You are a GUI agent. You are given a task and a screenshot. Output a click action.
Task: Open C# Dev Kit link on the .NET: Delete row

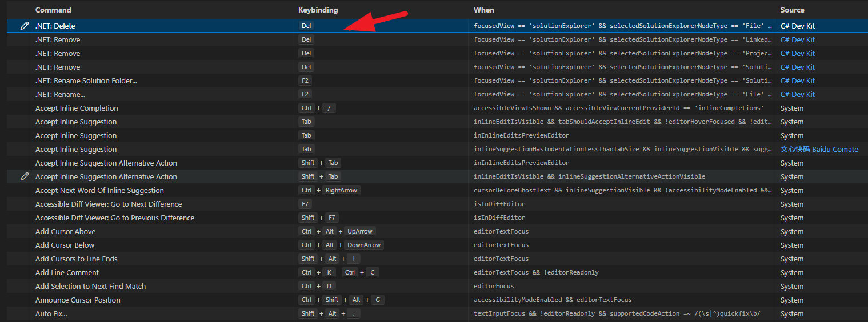pyautogui.click(x=798, y=26)
